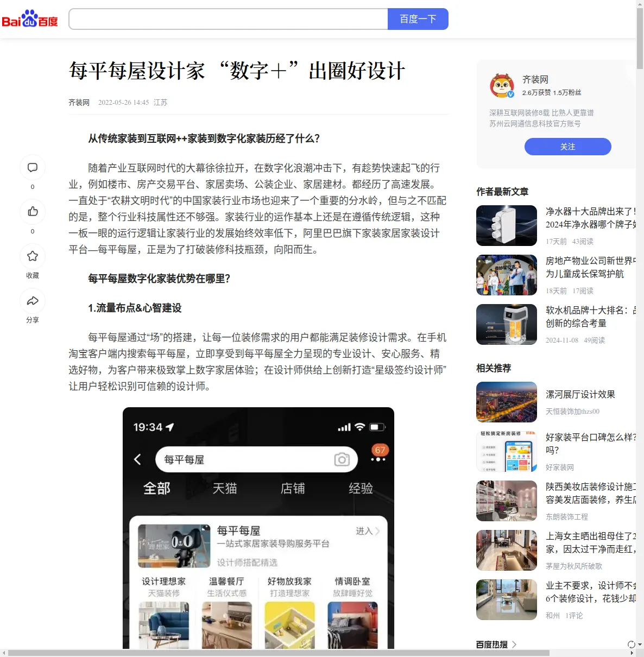Open the 齐装网 author name in sidebar
Image resolution: width=644 pixels, height=657 pixels.
click(535, 79)
